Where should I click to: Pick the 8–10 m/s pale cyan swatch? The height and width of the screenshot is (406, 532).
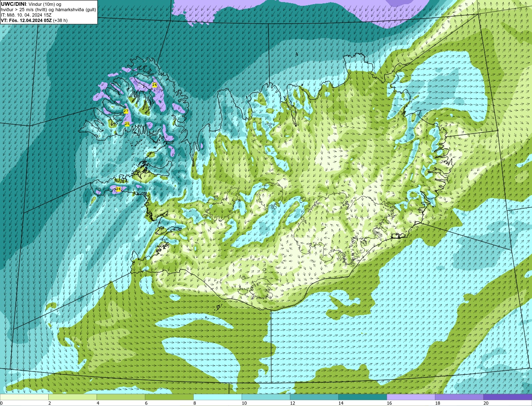pyautogui.click(x=218, y=397)
